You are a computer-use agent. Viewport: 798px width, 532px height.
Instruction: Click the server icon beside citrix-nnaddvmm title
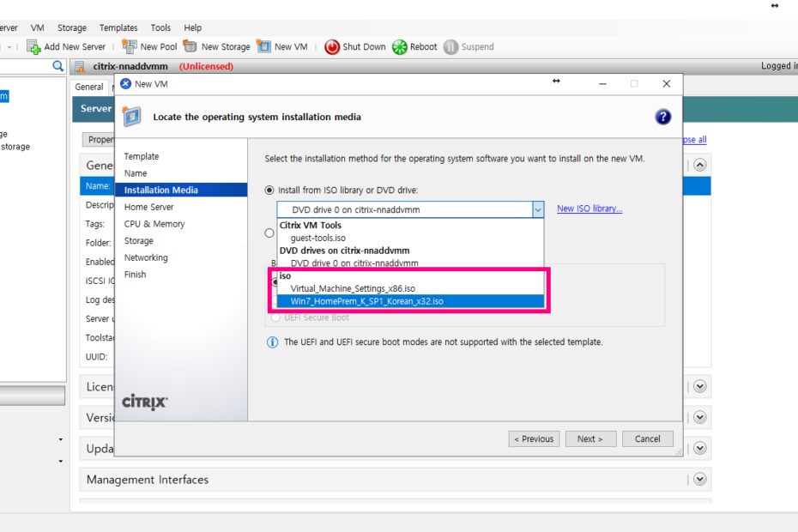tap(80, 67)
